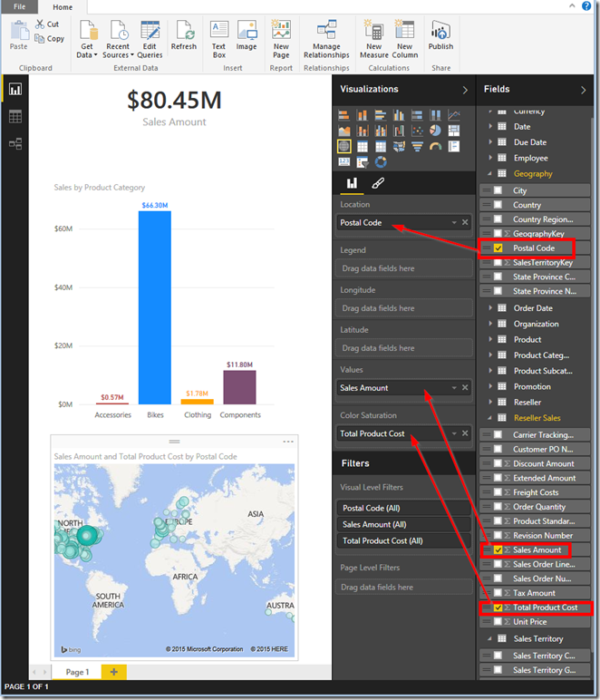
Task: Select the donut chart visualization
Action: coord(381,162)
